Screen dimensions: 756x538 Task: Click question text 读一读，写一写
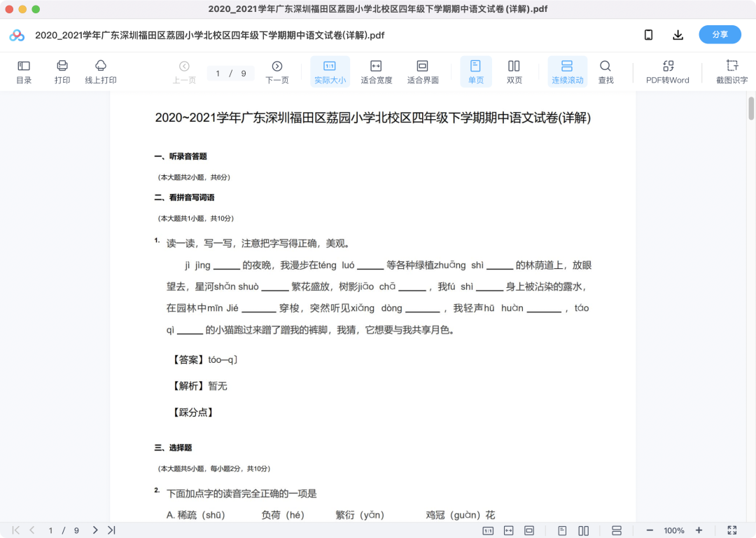258,244
